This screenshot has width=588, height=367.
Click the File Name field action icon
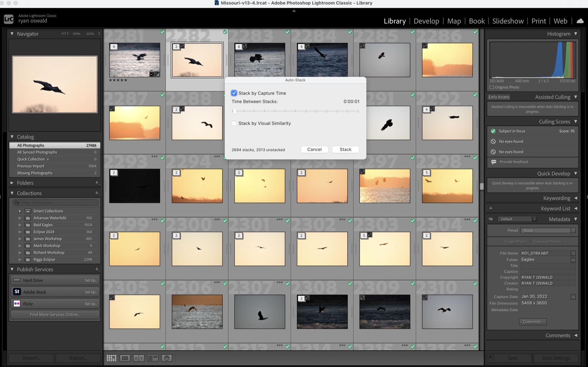click(573, 253)
